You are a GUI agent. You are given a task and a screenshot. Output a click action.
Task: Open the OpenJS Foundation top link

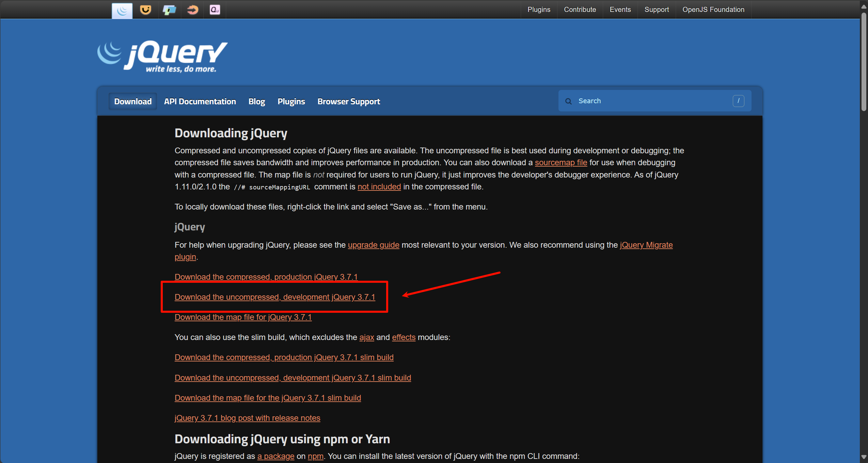point(713,10)
